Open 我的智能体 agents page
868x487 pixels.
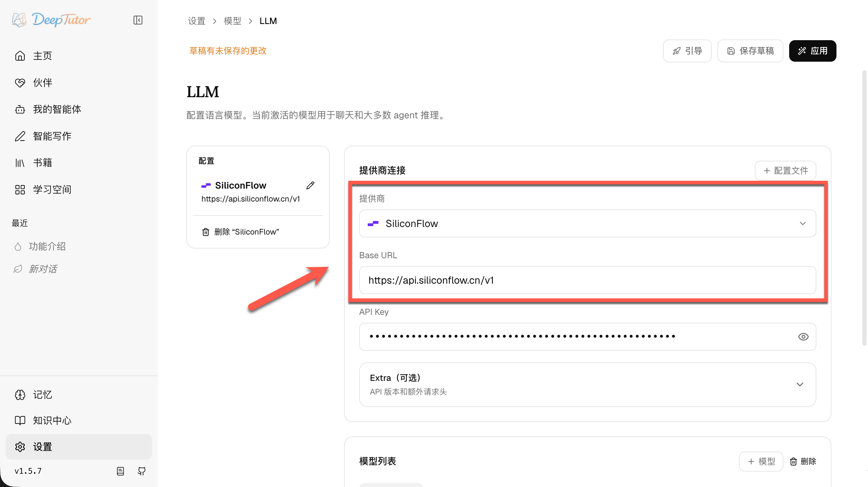79,109
